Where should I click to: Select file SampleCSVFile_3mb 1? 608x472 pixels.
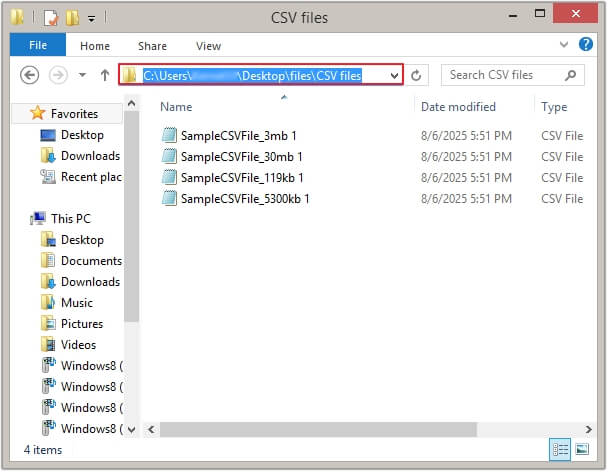[x=238, y=136]
